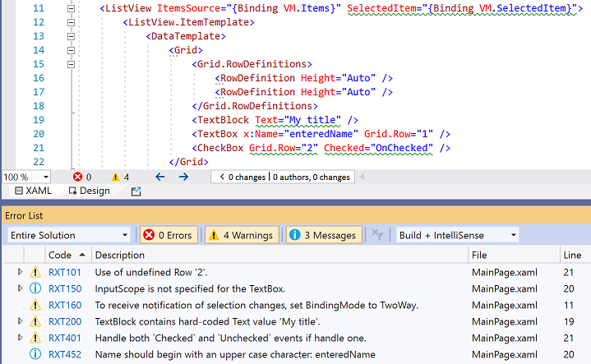
Task: Switch to the Design tab
Action: point(90,191)
